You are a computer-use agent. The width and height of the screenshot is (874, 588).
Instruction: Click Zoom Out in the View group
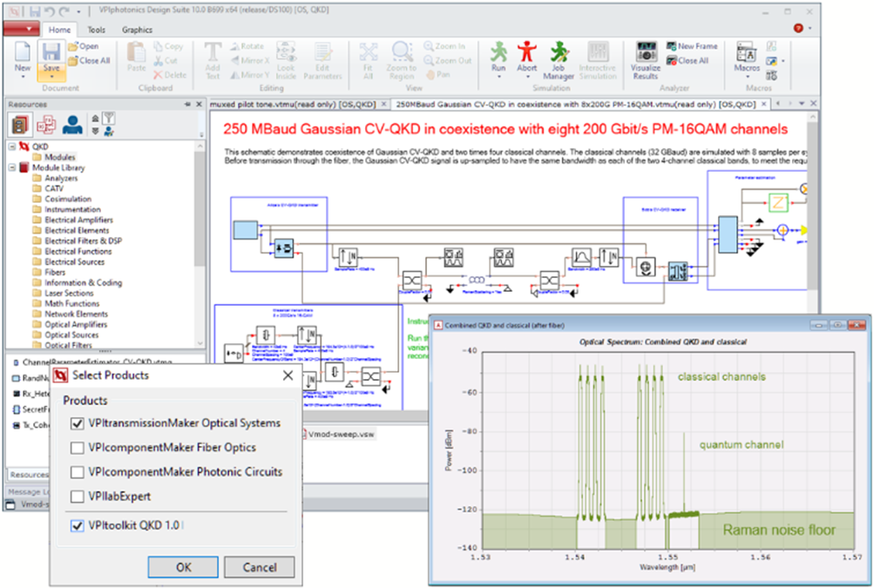(x=448, y=60)
